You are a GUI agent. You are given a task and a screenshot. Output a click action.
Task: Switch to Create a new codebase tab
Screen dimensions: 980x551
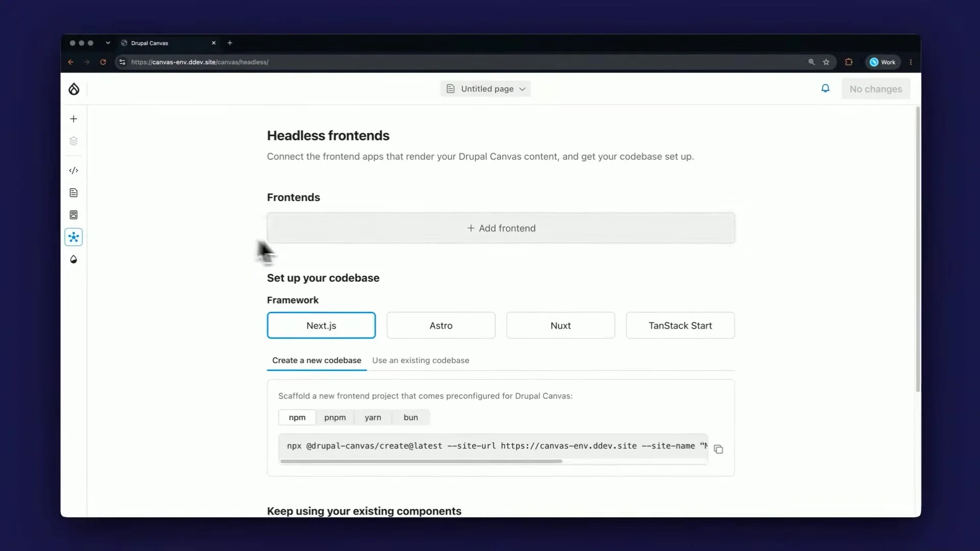tap(316, 360)
